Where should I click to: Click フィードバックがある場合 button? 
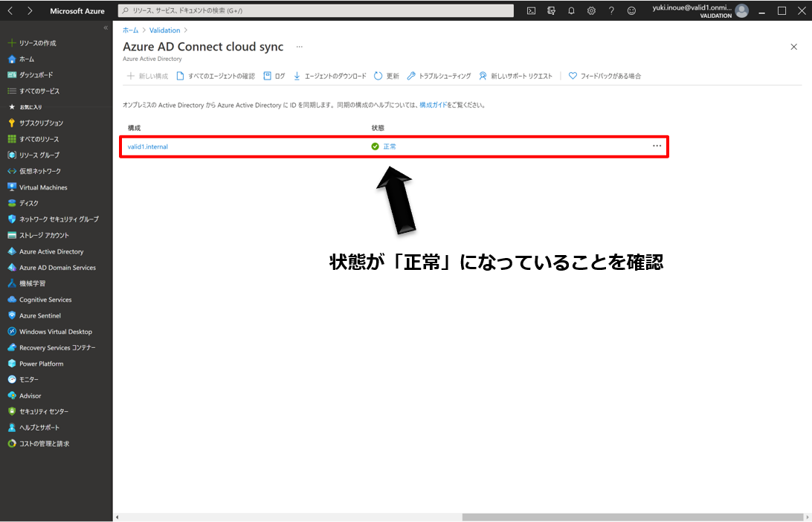point(605,76)
